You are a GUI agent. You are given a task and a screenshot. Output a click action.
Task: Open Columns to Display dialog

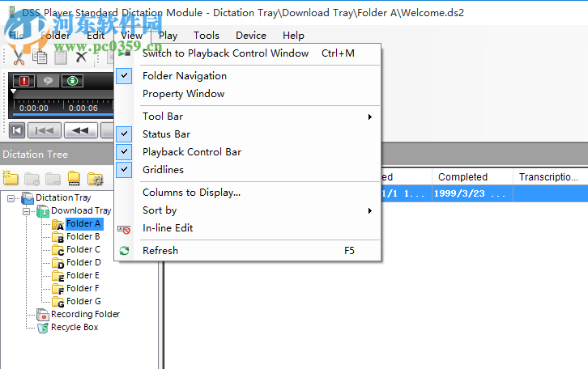pyautogui.click(x=248, y=193)
